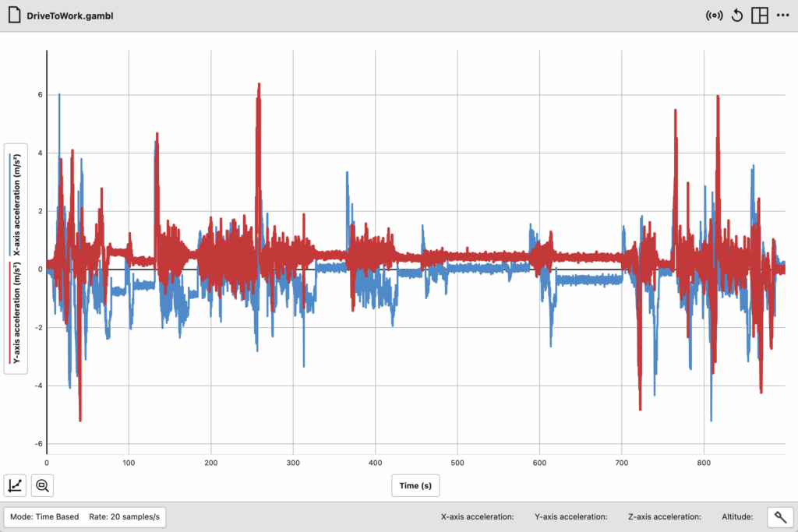
Task: Click the 400 tick on time axis
Action: [x=375, y=463]
